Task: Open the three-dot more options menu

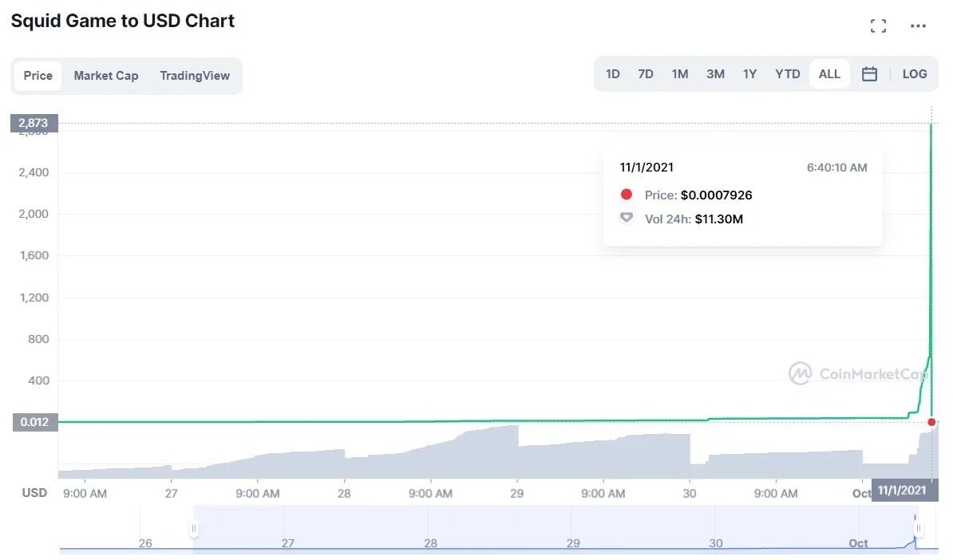Action: 918,26
